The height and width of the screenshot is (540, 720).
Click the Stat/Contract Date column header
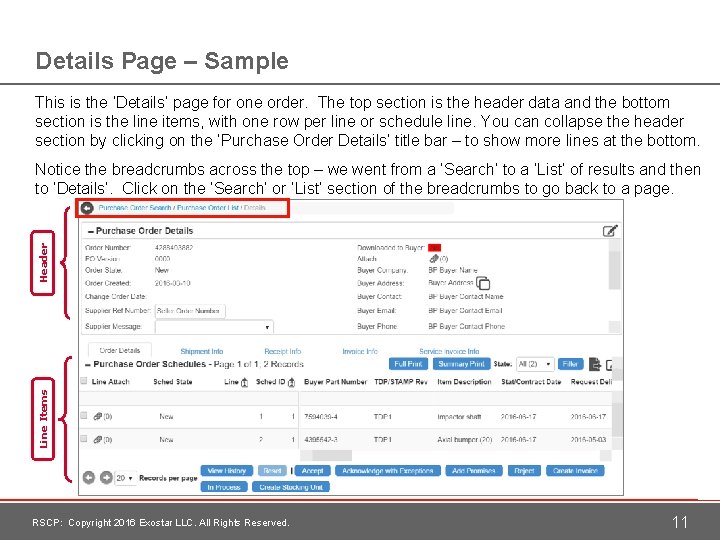pos(531,382)
